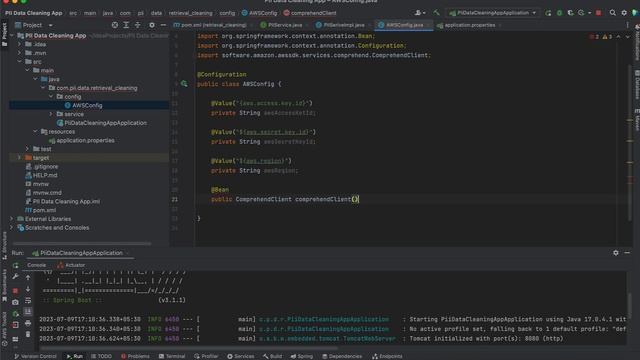Start debugging with the green bug icon
The width and height of the screenshot is (640, 360).
(x=560, y=13)
